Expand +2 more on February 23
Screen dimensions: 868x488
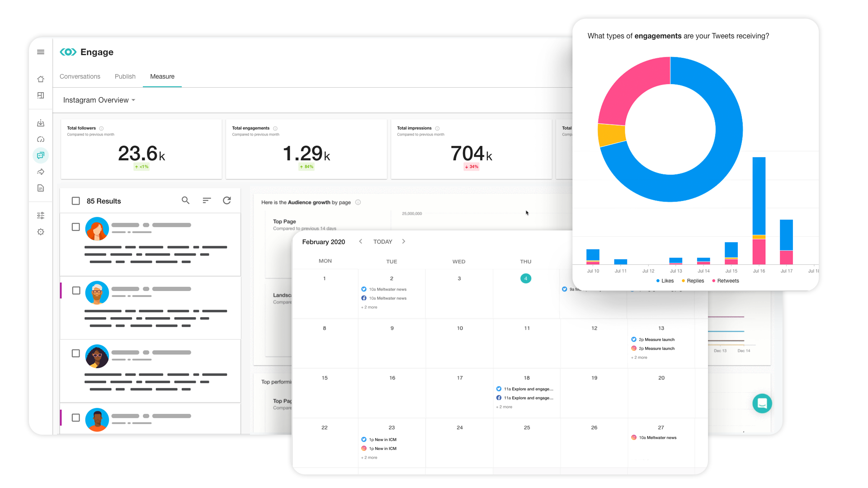pyautogui.click(x=369, y=458)
